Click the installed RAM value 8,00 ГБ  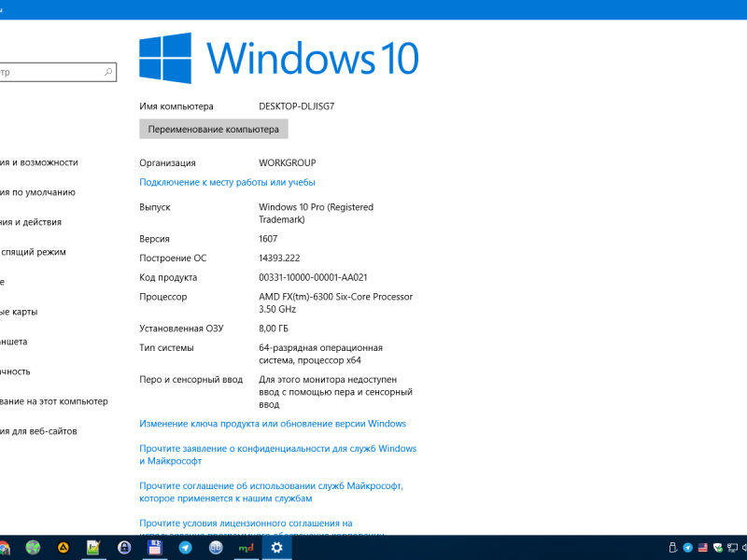[274, 329]
